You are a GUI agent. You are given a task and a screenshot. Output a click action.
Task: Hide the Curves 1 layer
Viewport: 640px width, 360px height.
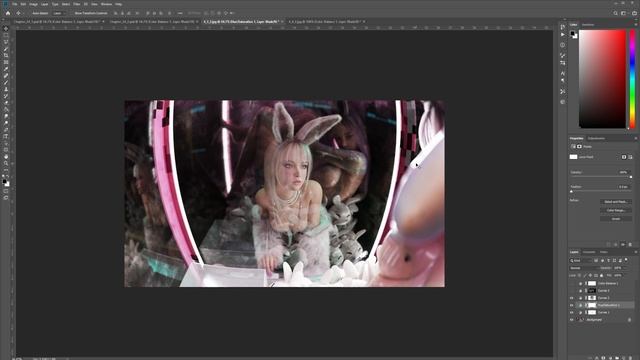pyautogui.click(x=571, y=313)
